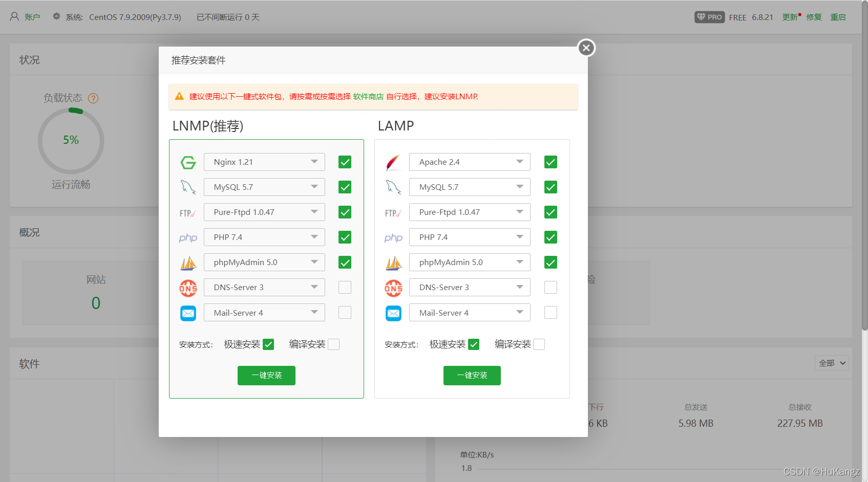The height and width of the screenshot is (482, 868).
Task: Click the 总接收 227.95 MB value
Action: [800, 423]
